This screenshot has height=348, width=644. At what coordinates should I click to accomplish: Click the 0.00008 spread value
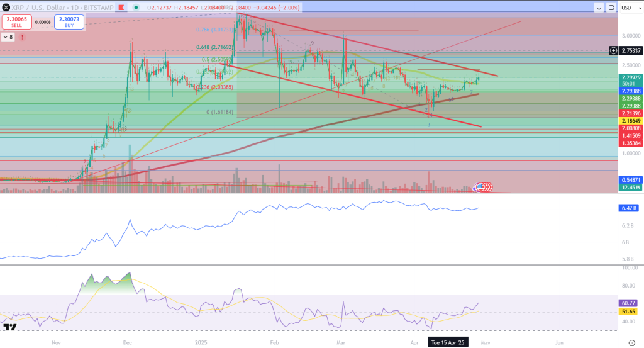(43, 22)
